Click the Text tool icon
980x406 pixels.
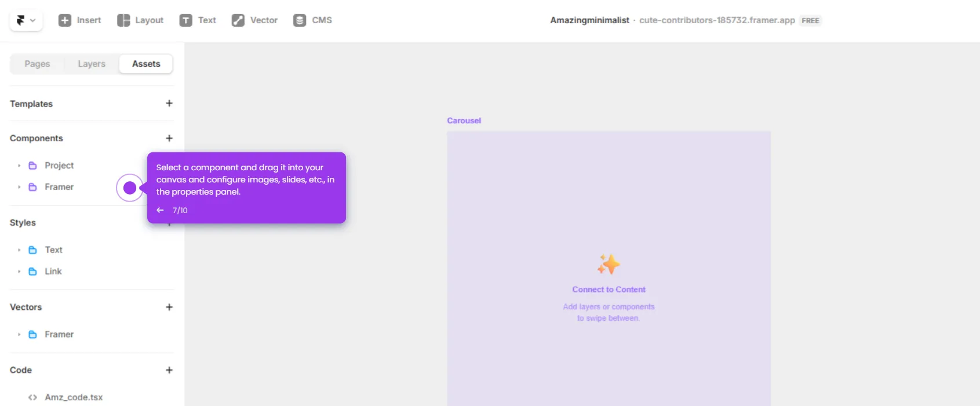point(185,20)
